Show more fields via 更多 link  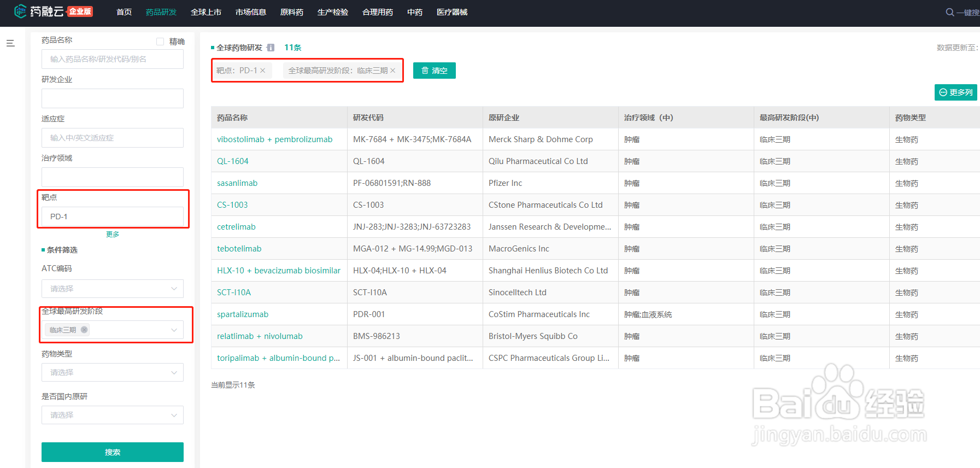click(x=113, y=234)
